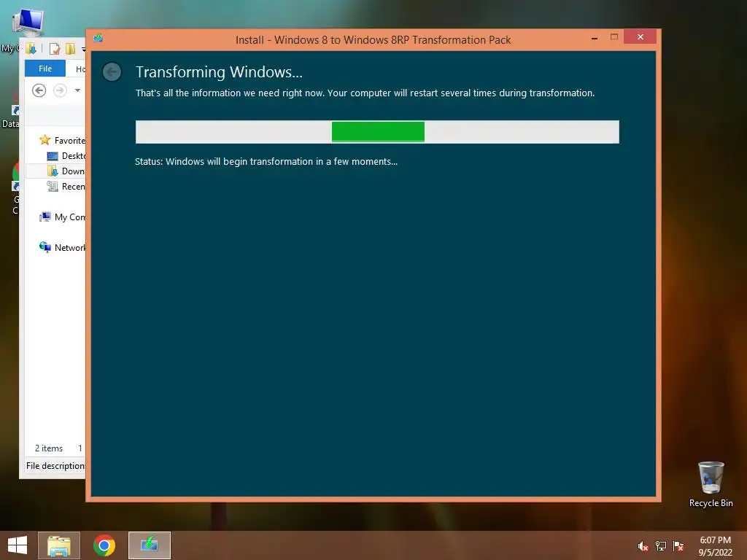Click the '2 items' status bar text
747x560 pixels.
coord(49,448)
